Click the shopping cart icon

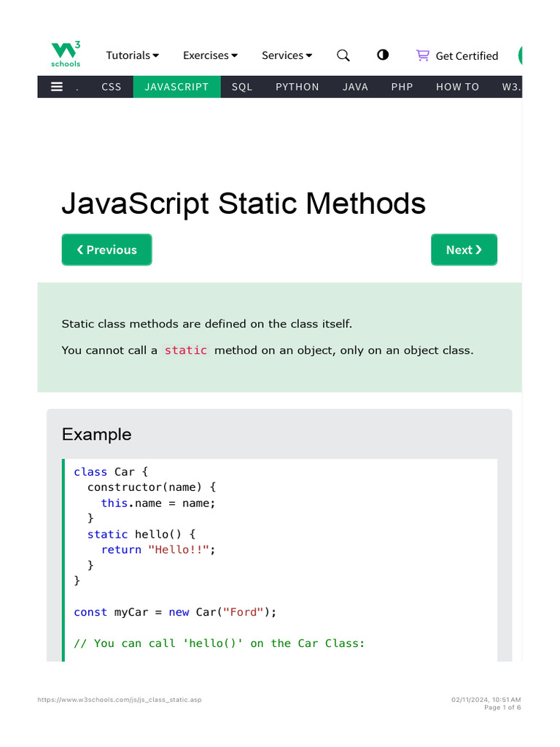point(423,55)
